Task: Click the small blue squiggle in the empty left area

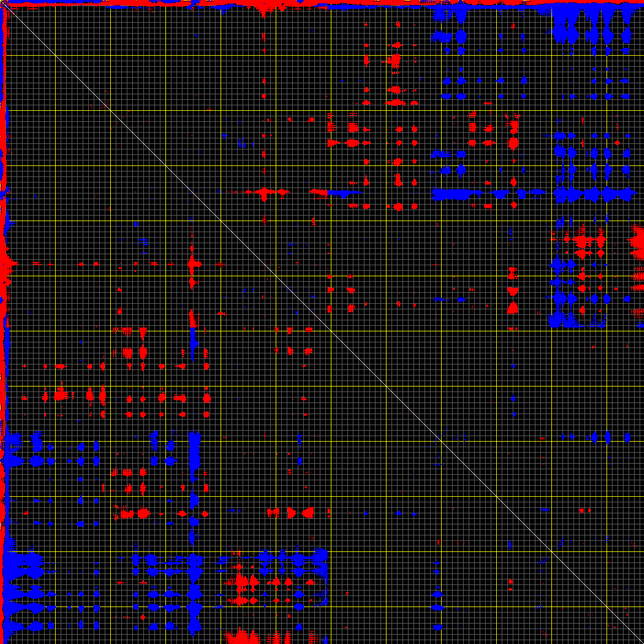Action: tap(143, 241)
